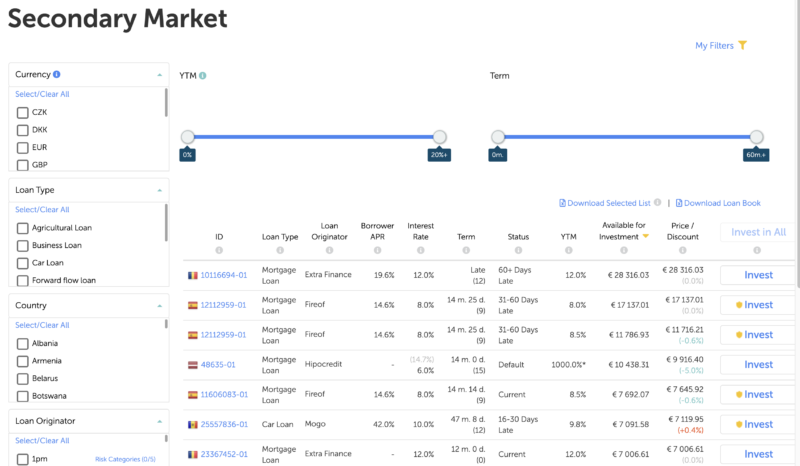The image size is (800, 466).
Task: Click flag icon of loan 11606083-01
Action: click(x=192, y=395)
